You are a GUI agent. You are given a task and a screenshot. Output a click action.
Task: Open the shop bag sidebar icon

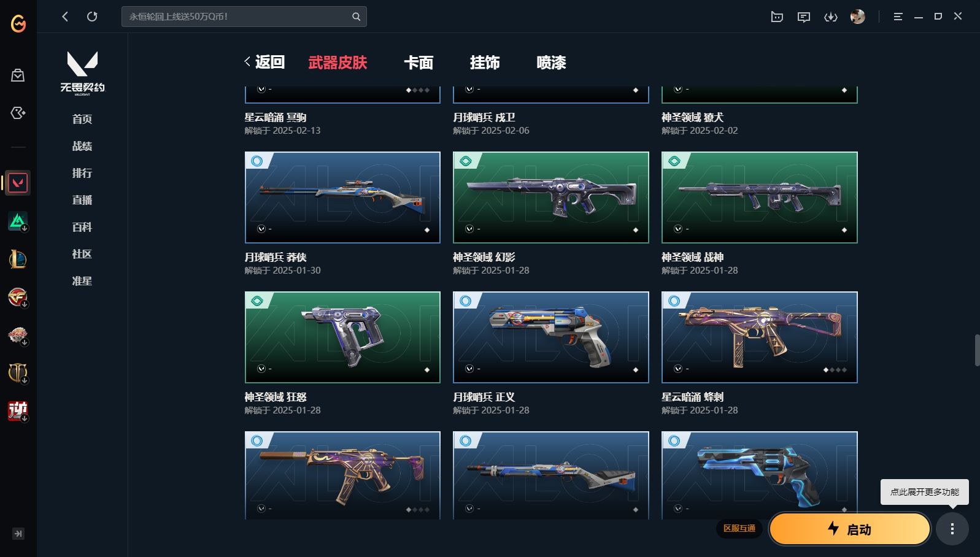click(18, 75)
